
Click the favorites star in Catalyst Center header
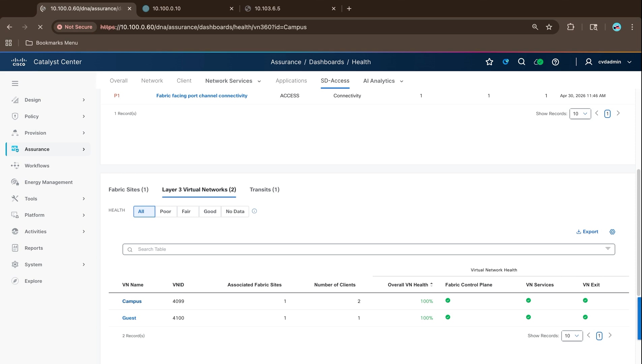coord(489,62)
